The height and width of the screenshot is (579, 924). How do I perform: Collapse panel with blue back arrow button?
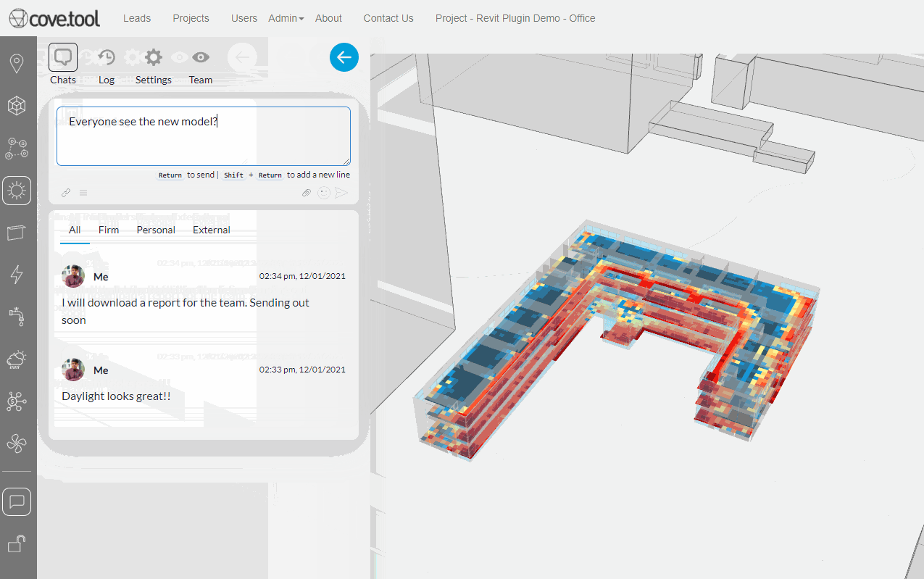point(344,57)
